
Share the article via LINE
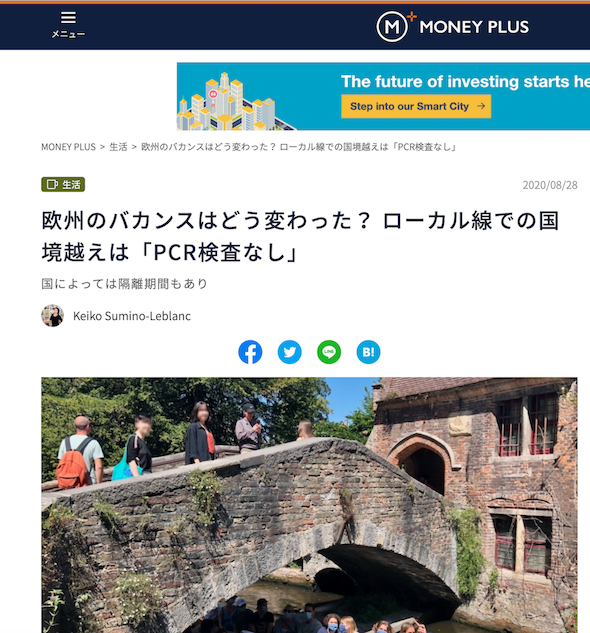pyautogui.click(x=329, y=352)
